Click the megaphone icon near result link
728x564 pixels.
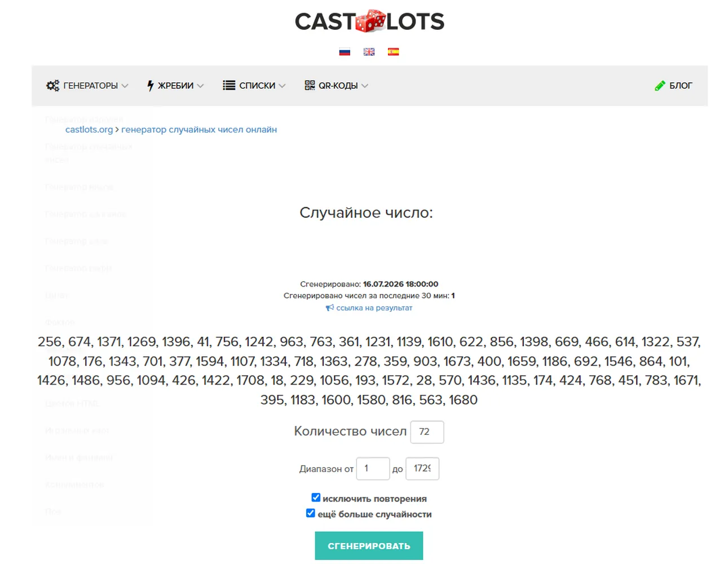point(330,308)
